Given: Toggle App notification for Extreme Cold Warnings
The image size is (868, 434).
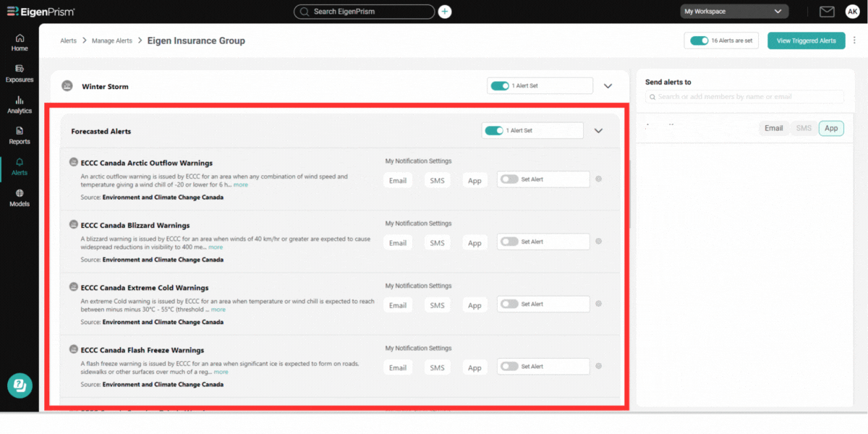Looking at the screenshot, I should (x=475, y=305).
